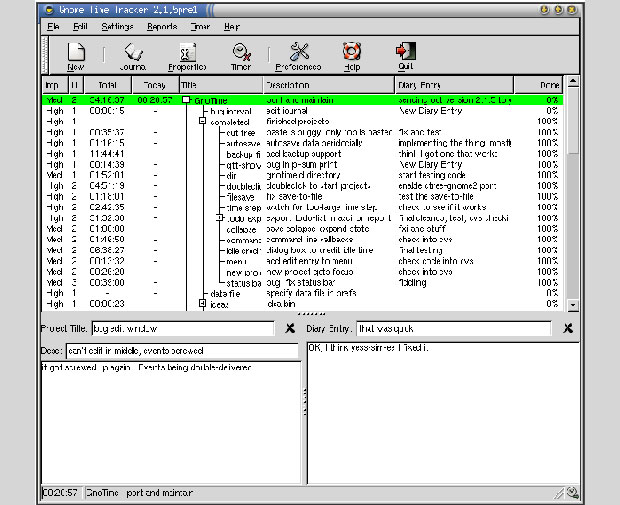Click in the diary notes text area
The image size is (620, 505).
coord(443,413)
